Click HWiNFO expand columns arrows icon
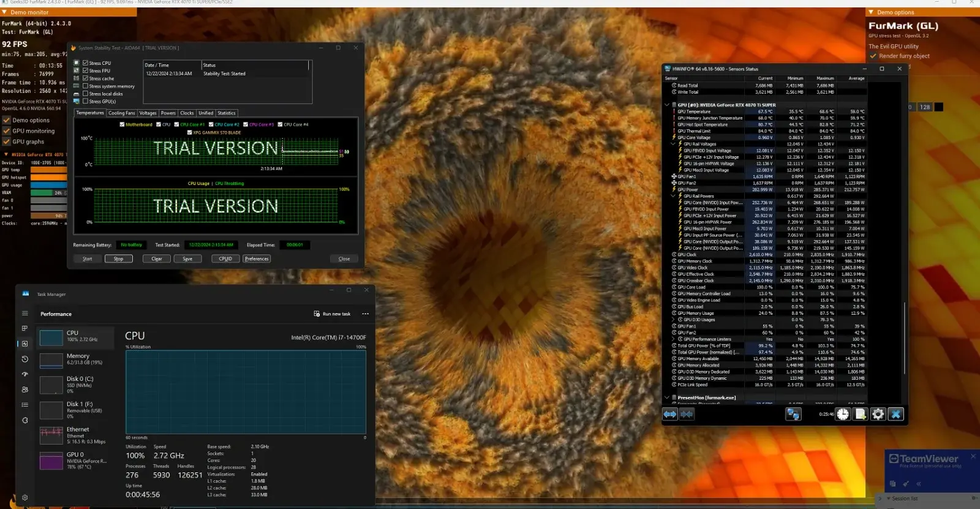980x509 pixels. point(670,415)
